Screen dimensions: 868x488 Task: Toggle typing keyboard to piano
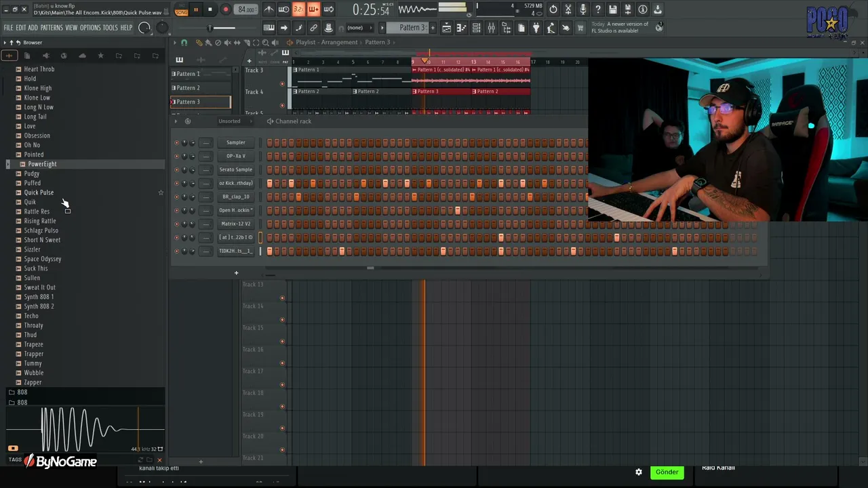point(269,28)
